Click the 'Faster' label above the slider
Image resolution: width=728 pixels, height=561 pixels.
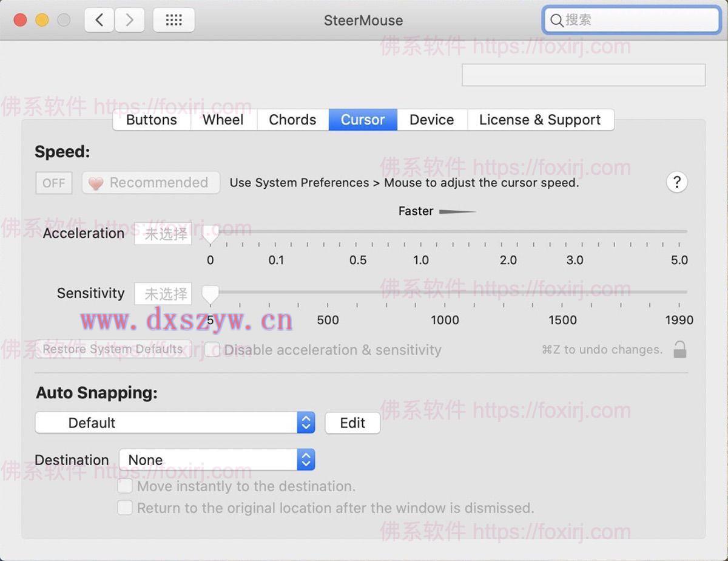point(416,211)
